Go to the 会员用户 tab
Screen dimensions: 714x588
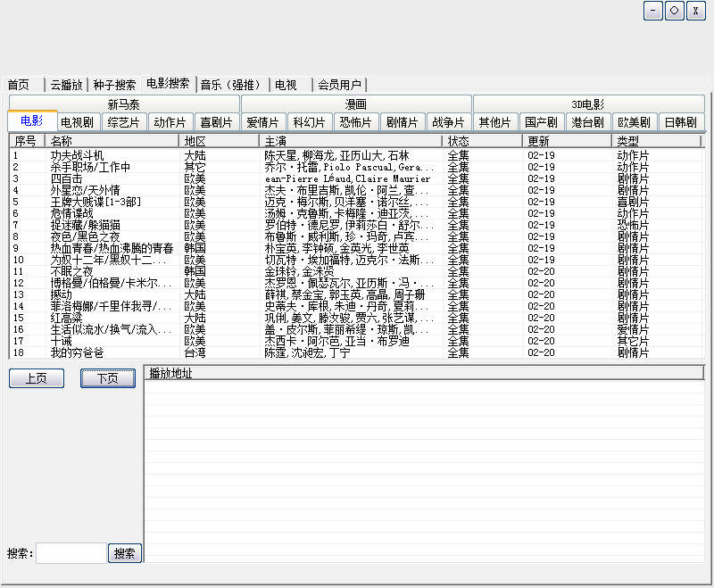[340, 85]
